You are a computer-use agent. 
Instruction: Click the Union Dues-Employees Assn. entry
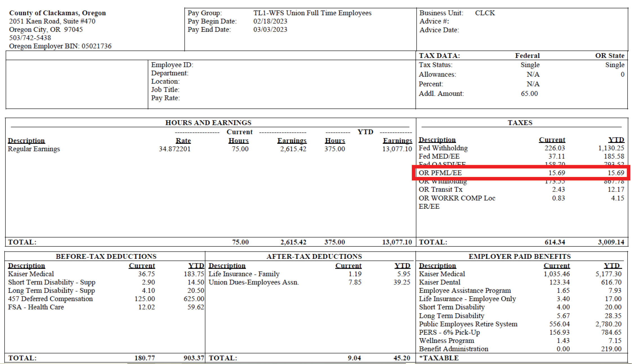253,282
